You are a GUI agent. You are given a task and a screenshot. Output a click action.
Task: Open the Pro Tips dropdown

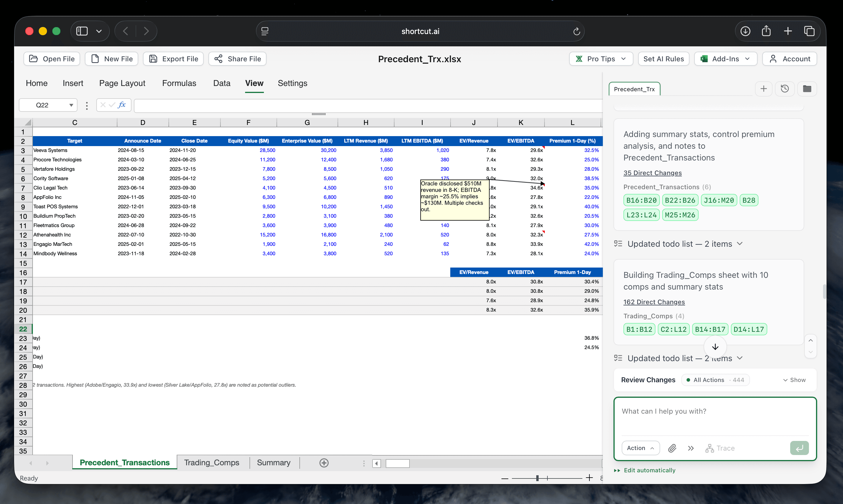[601, 58]
